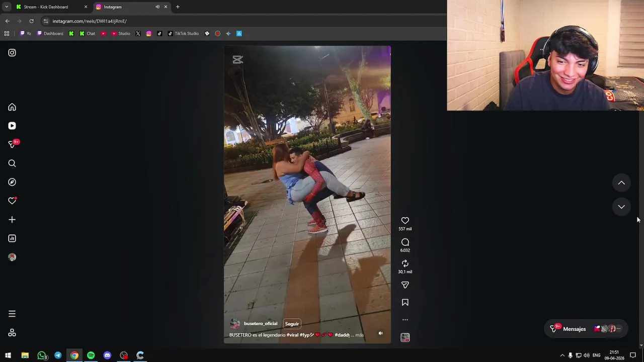This screenshot has width=644, height=362.
Task: Open the tab search dropdown
Action: (7, 7)
